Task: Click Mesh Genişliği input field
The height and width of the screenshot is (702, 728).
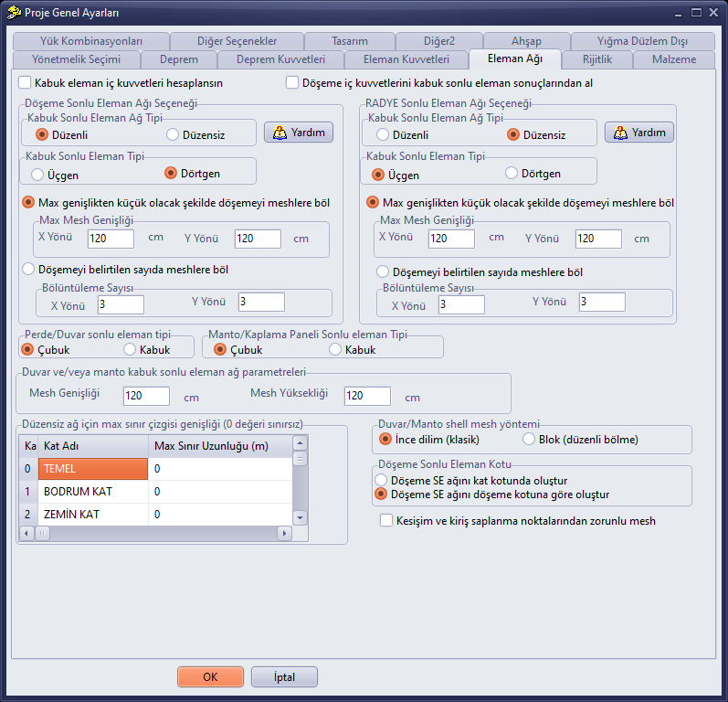Action: tap(146, 396)
